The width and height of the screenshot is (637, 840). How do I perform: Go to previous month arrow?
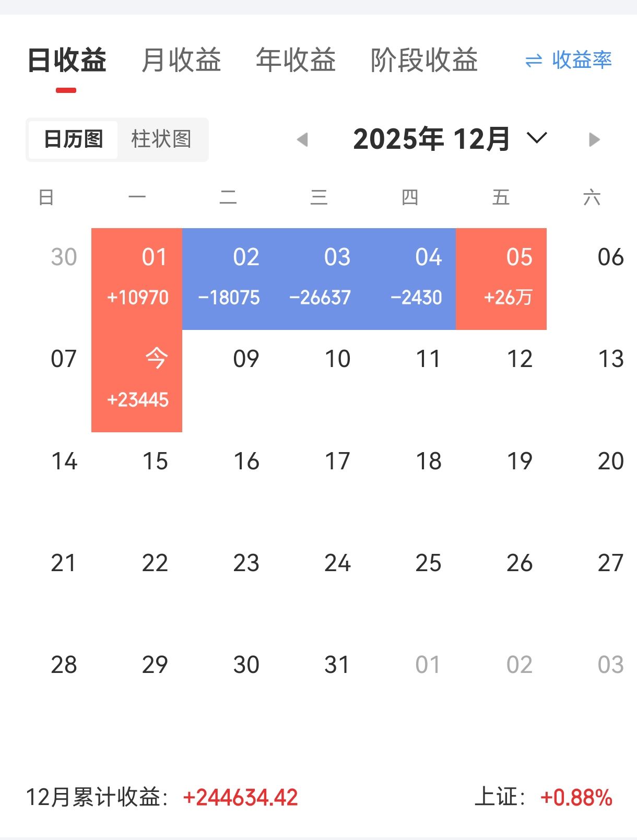tap(302, 139)
